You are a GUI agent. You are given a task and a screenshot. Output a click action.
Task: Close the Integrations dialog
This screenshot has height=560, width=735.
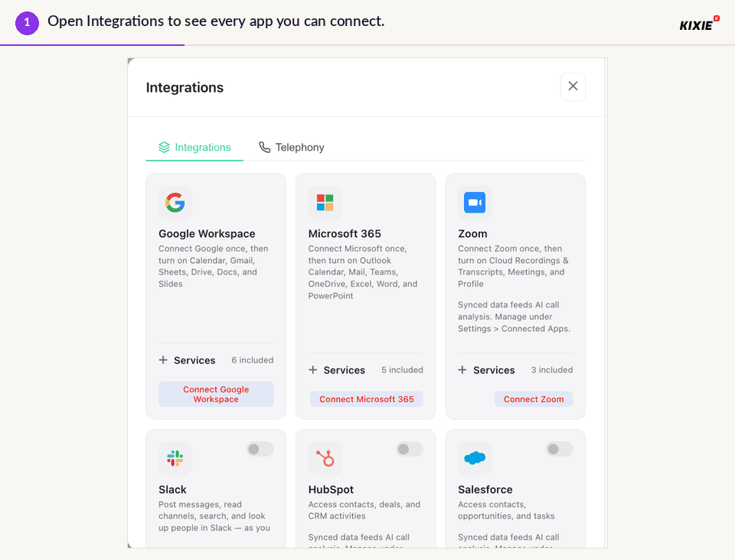[573, 86]
